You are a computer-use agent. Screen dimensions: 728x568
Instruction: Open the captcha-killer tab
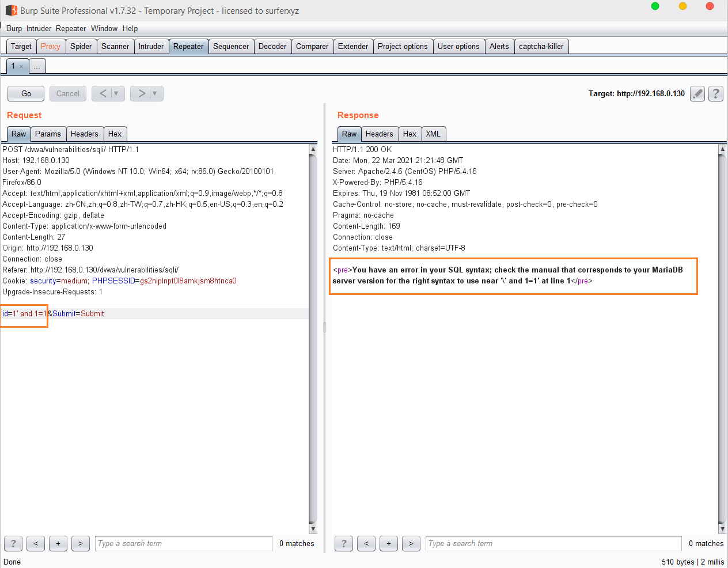(541, 46)
